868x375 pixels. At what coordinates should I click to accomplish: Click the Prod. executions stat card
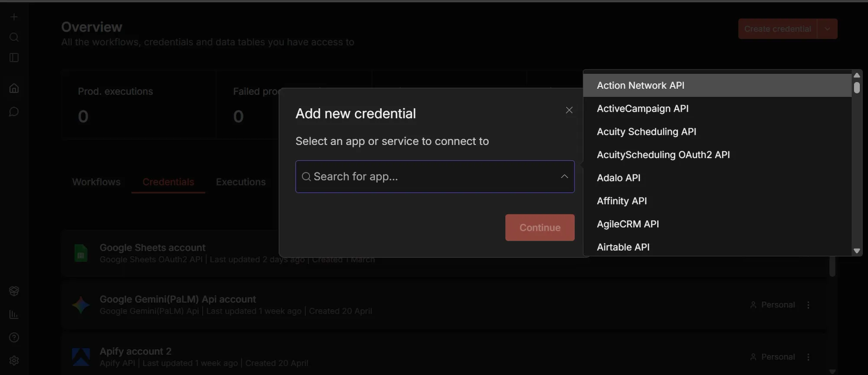[x=139, y=104]
